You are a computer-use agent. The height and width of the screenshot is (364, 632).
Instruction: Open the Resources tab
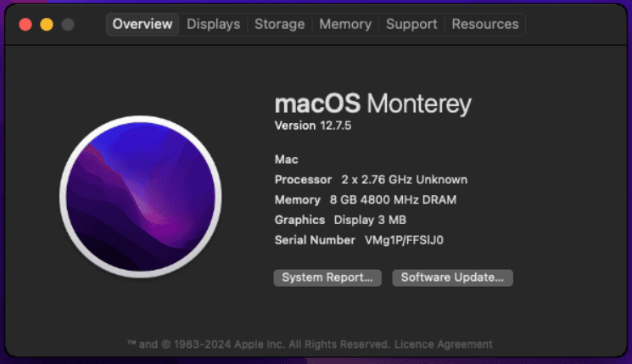coord(485,25)
